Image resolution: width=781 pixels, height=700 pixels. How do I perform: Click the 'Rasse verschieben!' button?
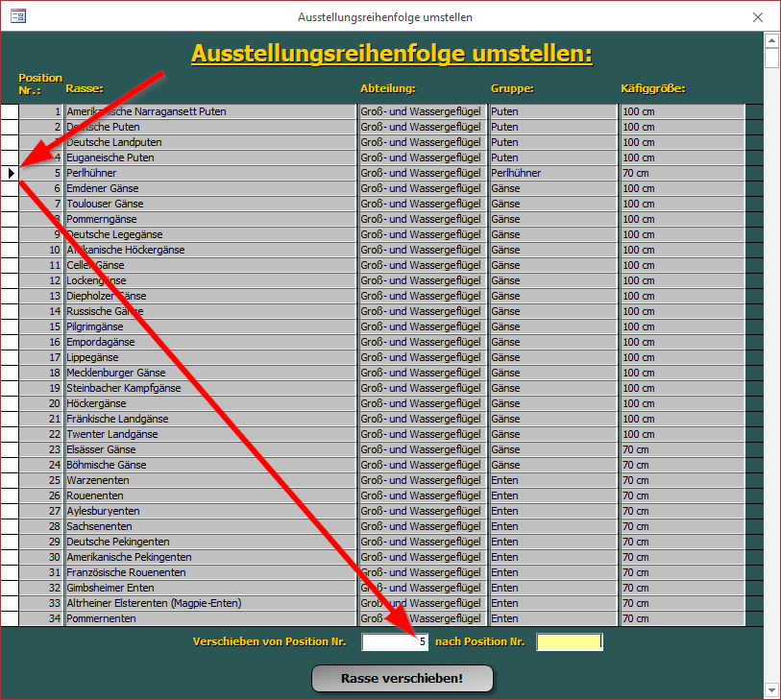point(402,679)
